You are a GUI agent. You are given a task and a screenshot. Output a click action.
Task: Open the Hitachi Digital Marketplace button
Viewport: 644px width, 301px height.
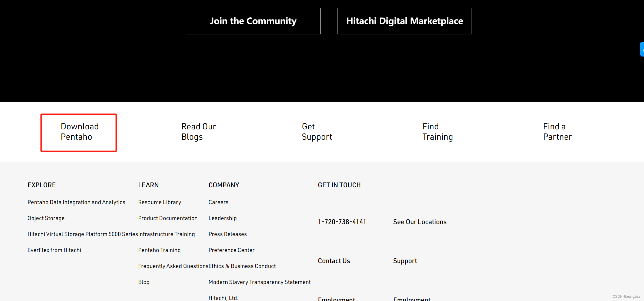click(404, 21)
